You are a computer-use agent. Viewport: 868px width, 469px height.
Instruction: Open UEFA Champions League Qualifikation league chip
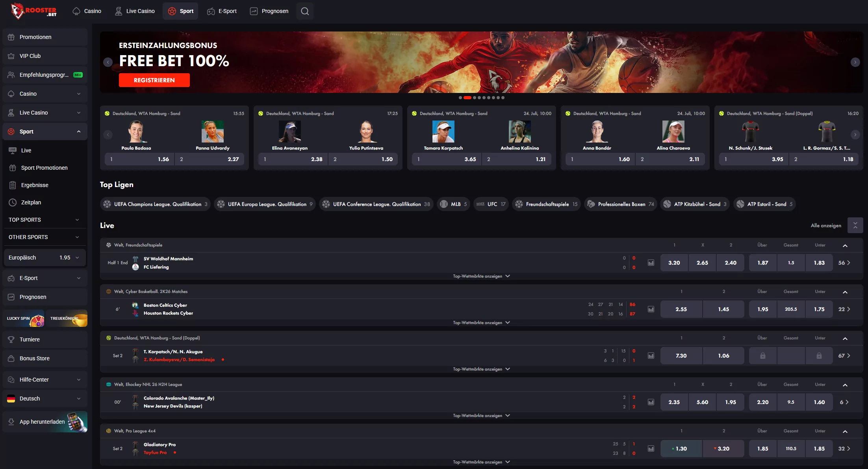[155, 204]
